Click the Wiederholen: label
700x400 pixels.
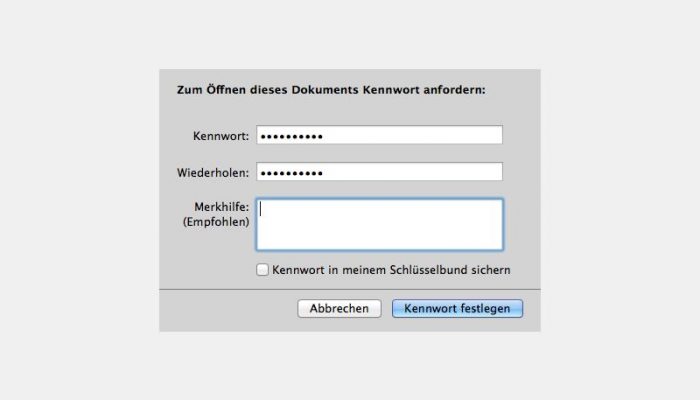[213, 173]
